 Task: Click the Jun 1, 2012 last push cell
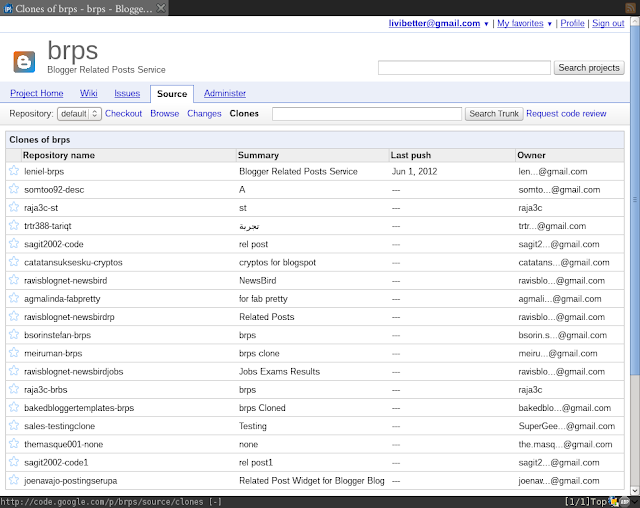pyautogui.click(x=414, y=171)
